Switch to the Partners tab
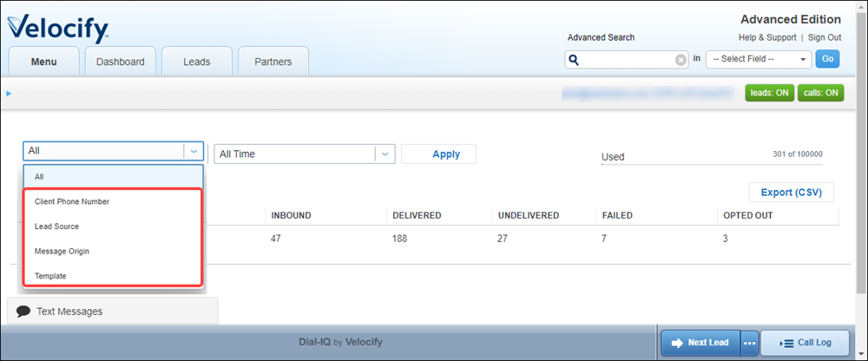Screen dimensions: 868x361 [x=273, y=62]
